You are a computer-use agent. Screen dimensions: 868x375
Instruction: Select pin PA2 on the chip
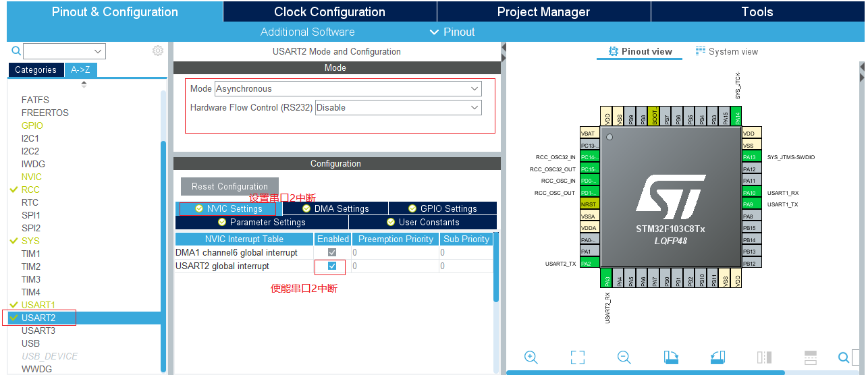tap(589, 263)
